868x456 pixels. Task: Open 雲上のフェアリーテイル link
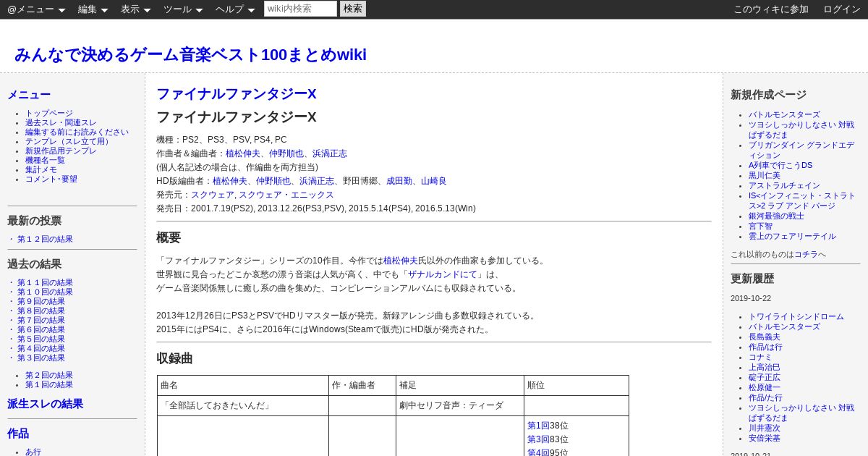(x=792, y=237)
